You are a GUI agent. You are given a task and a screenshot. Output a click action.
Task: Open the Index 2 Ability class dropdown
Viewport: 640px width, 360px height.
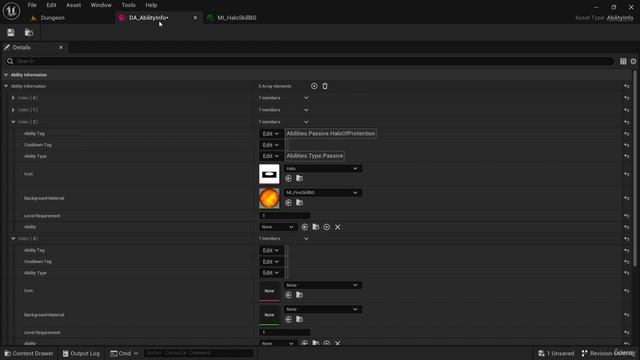(x=278, y=227)
